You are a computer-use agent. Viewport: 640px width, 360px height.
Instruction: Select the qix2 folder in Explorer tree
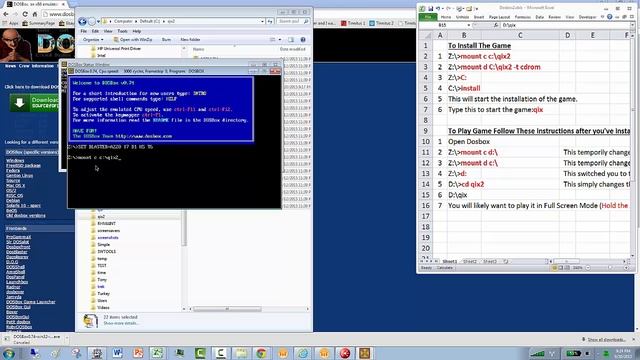pos(101,217)
